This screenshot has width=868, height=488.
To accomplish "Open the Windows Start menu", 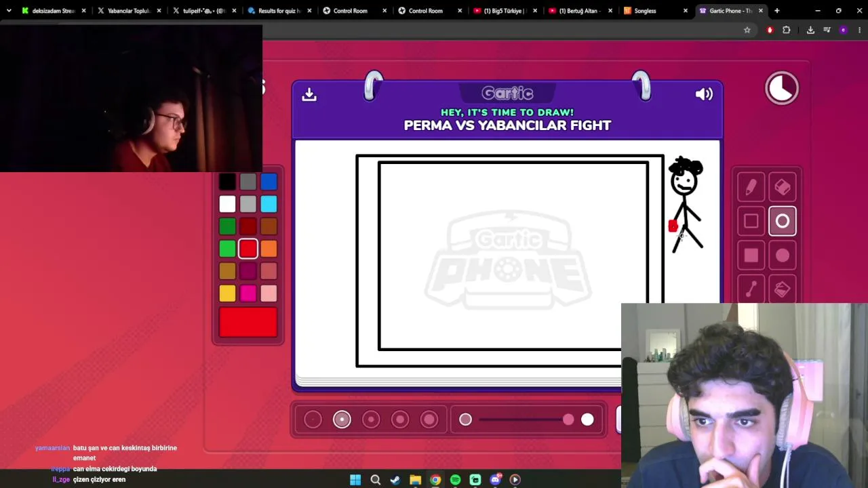I will coord(355,480).
